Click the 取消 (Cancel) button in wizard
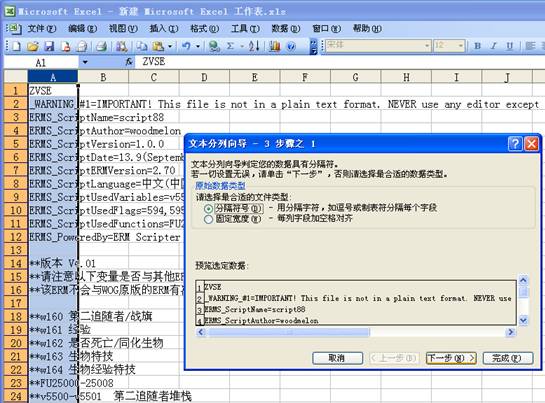The image size is (545, 403). coord(337,358)
